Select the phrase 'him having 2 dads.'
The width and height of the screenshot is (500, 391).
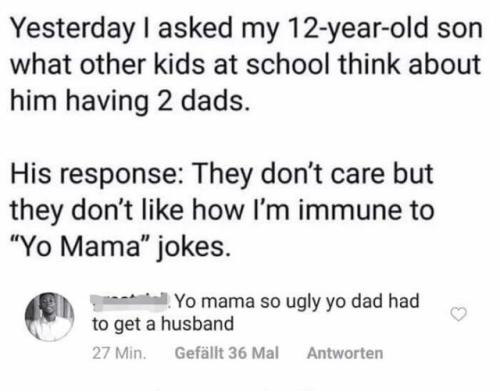pos(130,101)
